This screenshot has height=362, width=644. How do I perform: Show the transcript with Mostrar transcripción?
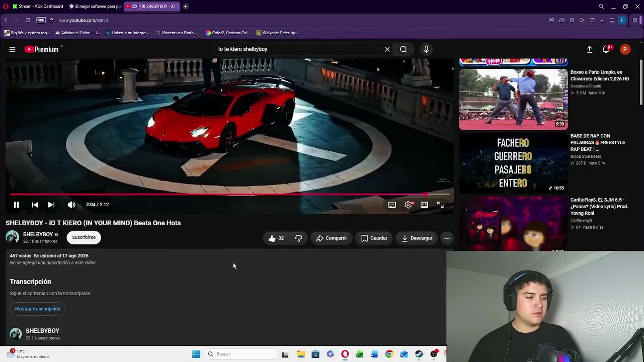click(x=38, y=309)
